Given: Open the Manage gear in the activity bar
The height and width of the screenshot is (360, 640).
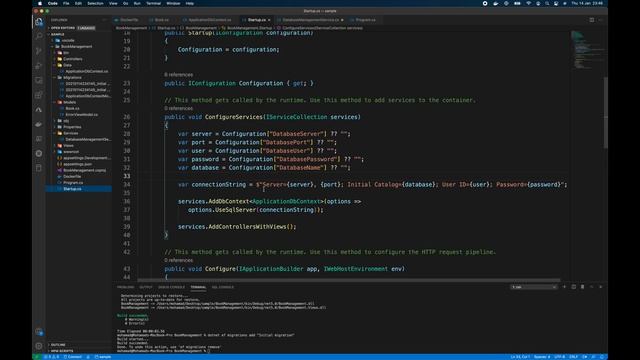Looking at the screenshot, I should click(39, 346).
